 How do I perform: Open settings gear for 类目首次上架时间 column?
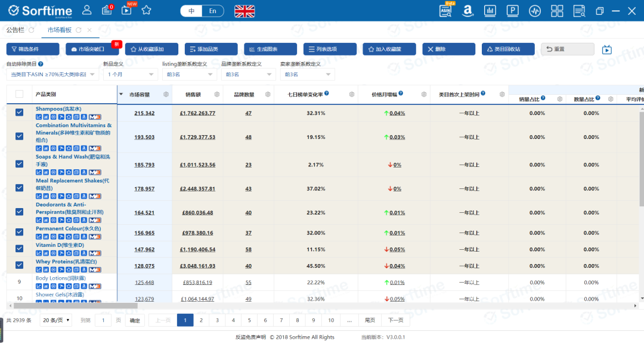502,94
